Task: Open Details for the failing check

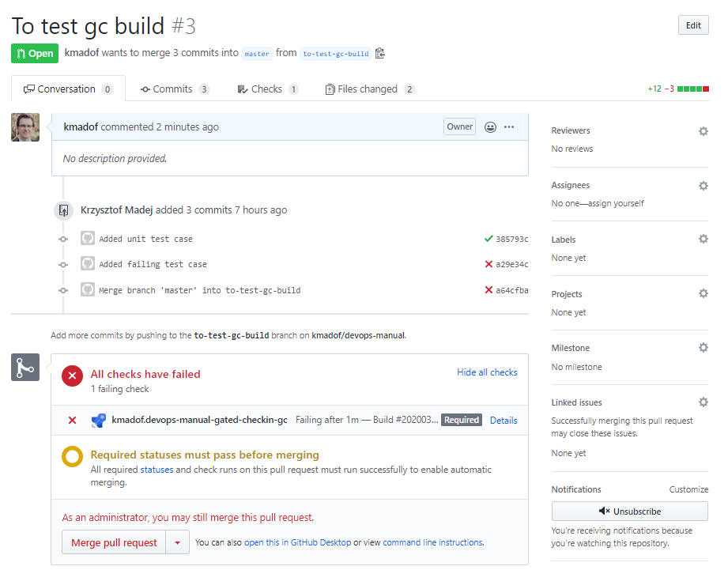Action: pos(504,420)
